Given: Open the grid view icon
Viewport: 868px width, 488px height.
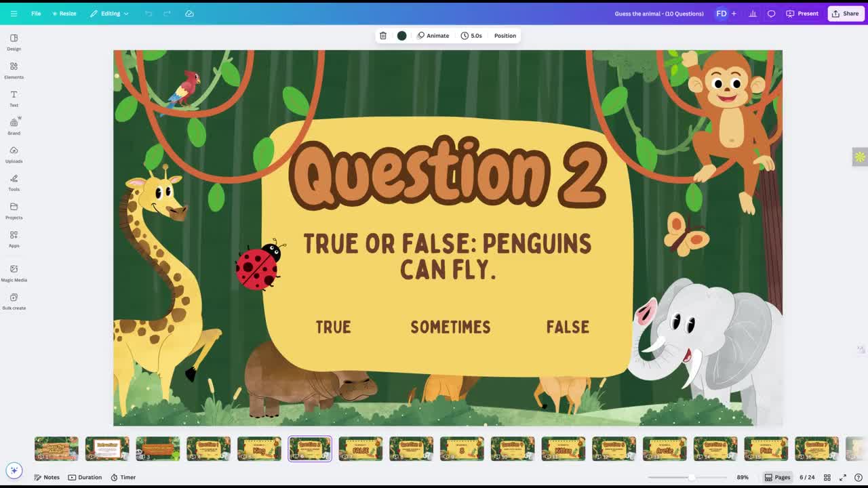Looking at the screenshot, I should pos(827,477).
